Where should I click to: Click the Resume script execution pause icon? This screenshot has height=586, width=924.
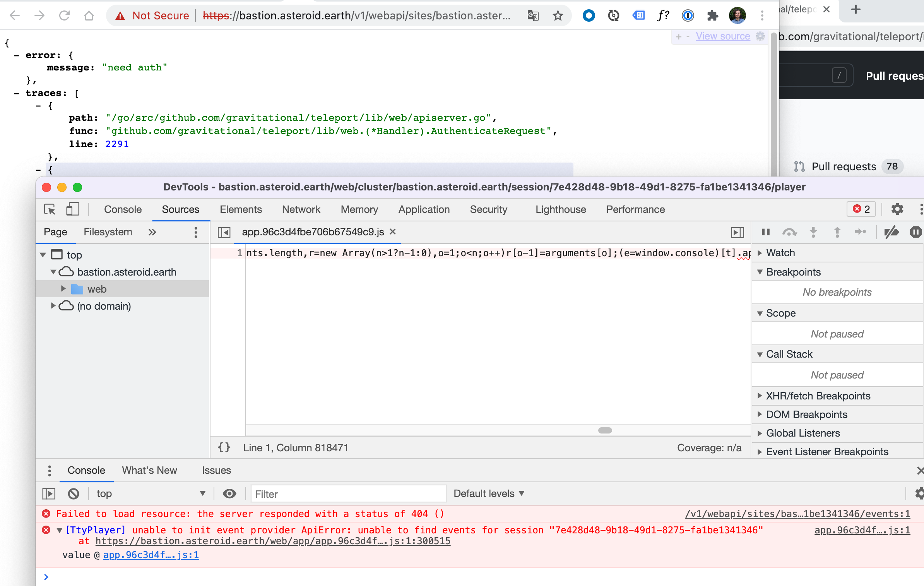[x=766, y=232]
